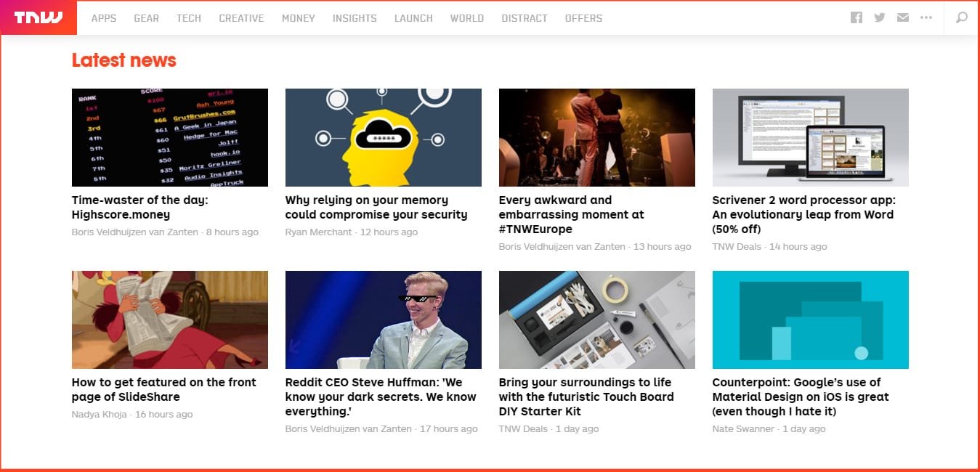Click the '12 hours ago' timestamp
980x472 pixels.
point(389,232)
